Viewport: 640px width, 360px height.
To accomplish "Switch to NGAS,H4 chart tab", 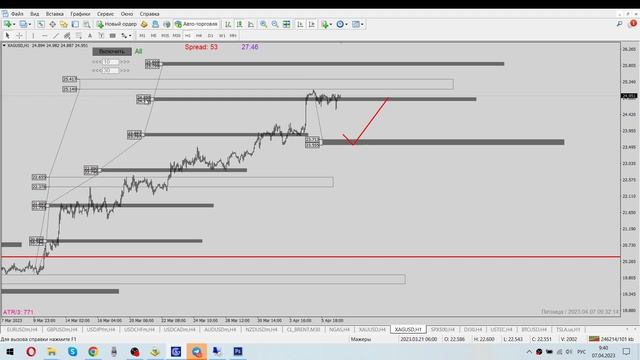I will point(339,329).
